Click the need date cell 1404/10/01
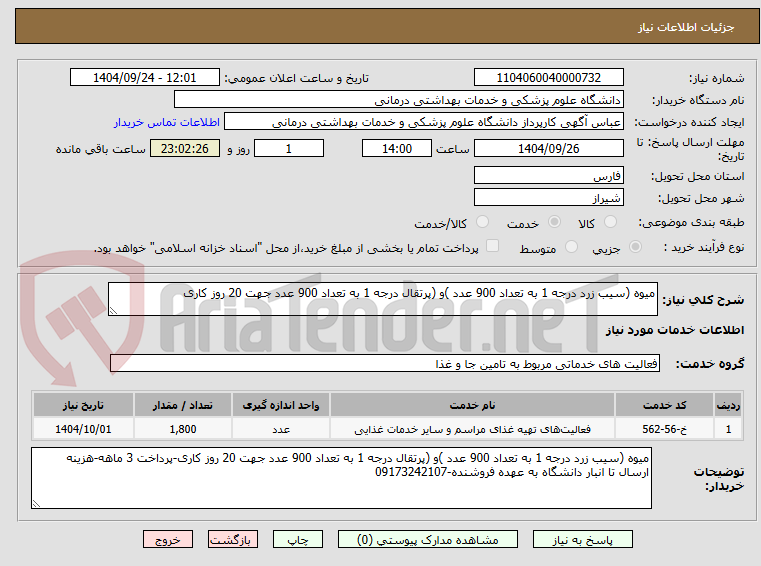This screenshot has width=761, height=566. [83, 429]
